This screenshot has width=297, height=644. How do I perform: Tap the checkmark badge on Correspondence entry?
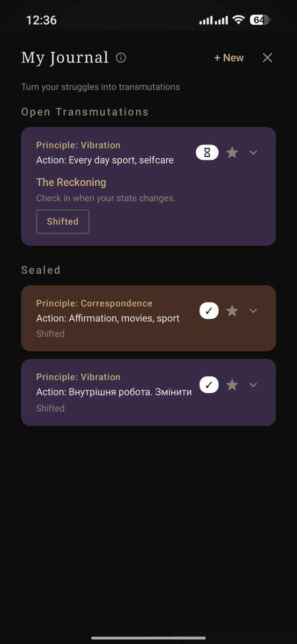(209, 311)
